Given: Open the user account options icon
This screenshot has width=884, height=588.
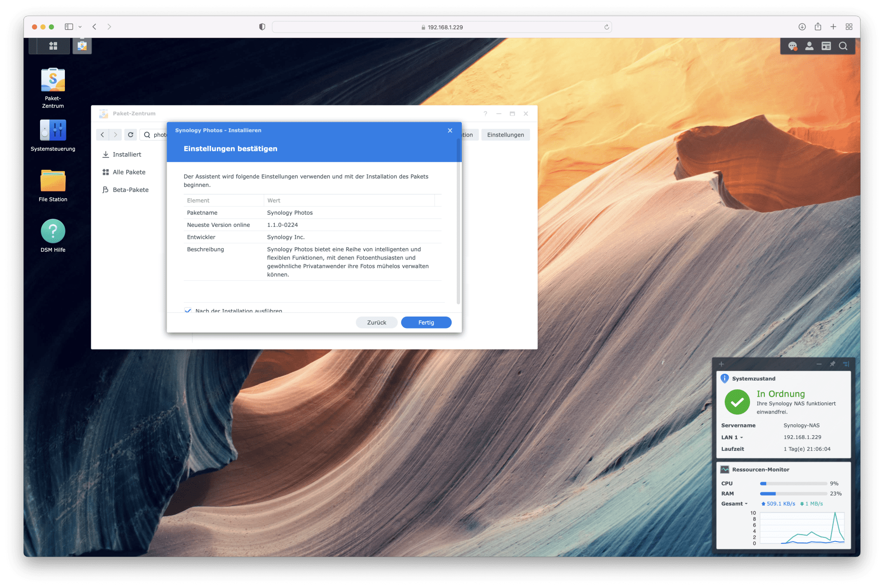Looking at the screenshot, I should (809, 46).
